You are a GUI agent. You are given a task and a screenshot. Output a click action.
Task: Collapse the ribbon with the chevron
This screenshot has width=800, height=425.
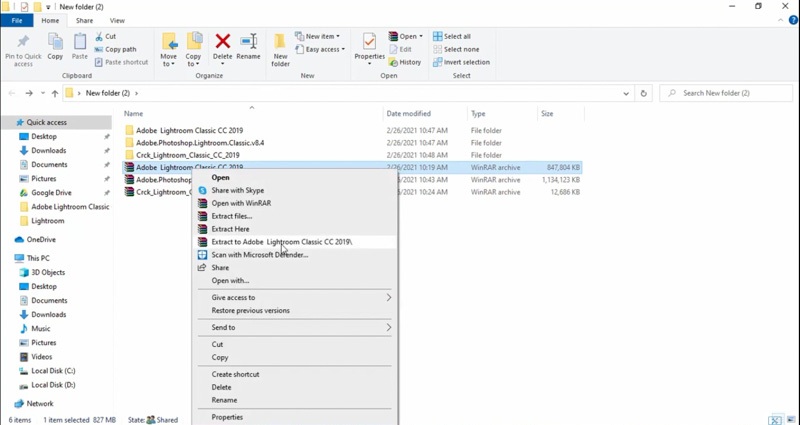781,20
